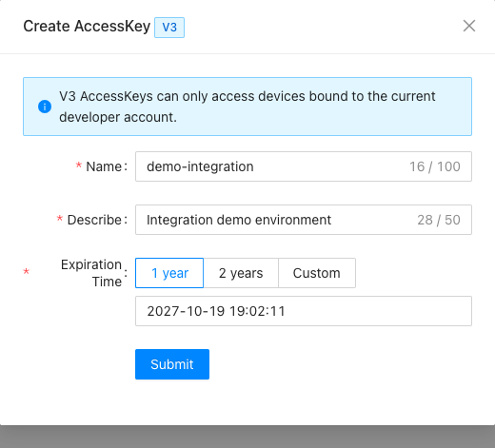Click the 28 / 50 character counter

pyautogui.click(x=439, y=220)
